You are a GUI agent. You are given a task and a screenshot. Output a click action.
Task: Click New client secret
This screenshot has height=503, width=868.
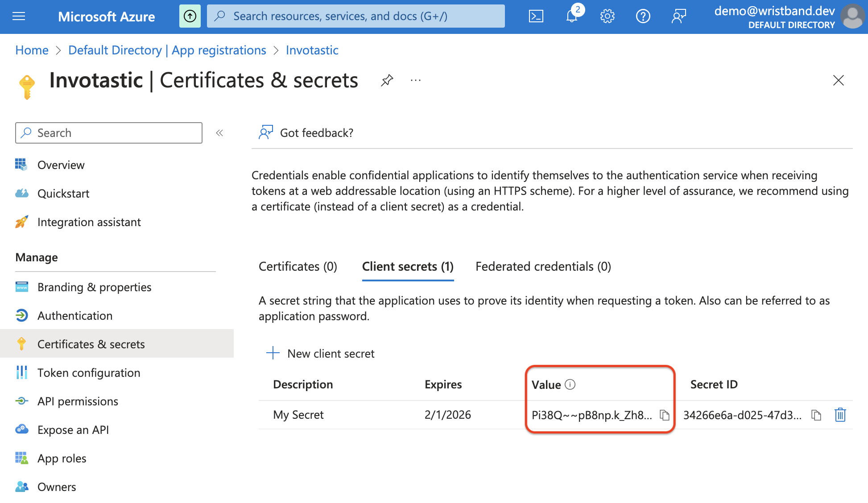320,354
